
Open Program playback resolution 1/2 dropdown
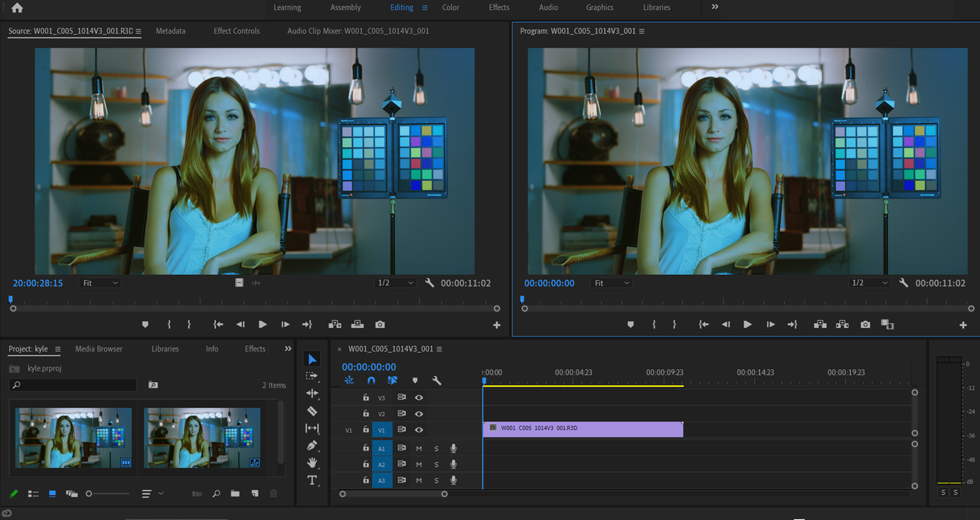click(x=869, y=283)
